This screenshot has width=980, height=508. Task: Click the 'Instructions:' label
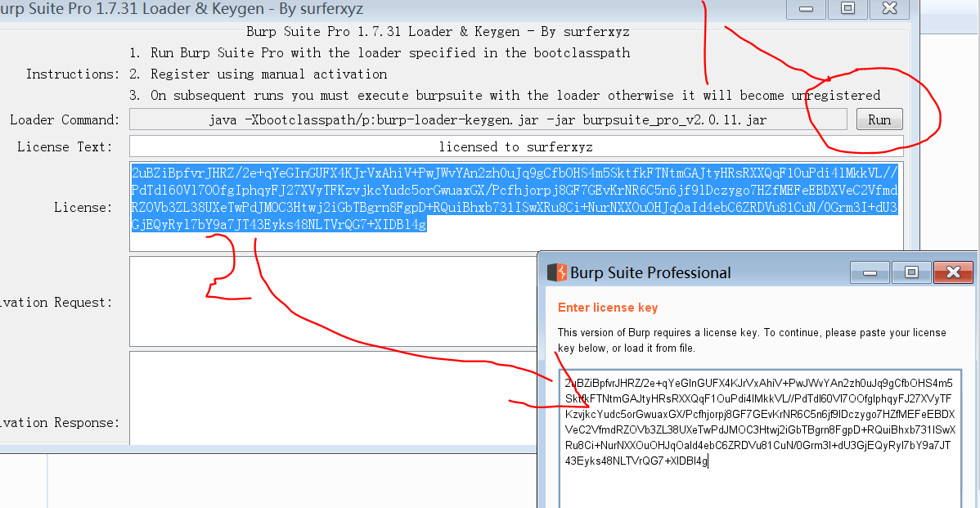(73, 74)
